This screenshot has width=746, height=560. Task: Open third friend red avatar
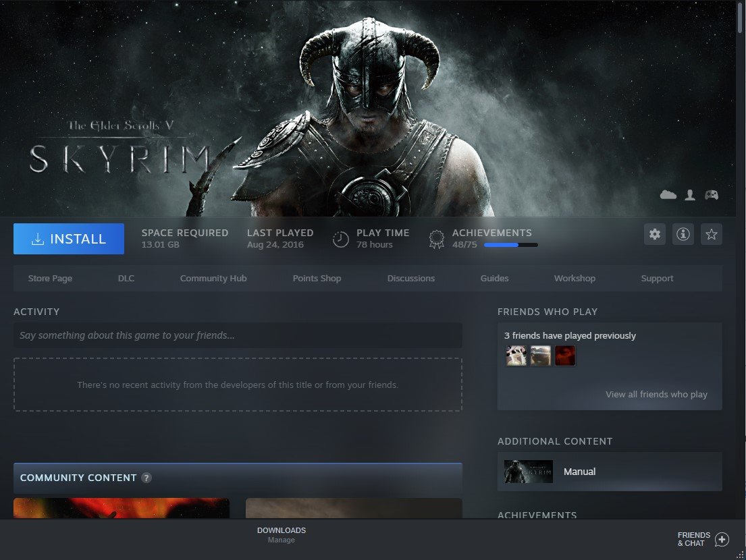(x=565, y=356)
